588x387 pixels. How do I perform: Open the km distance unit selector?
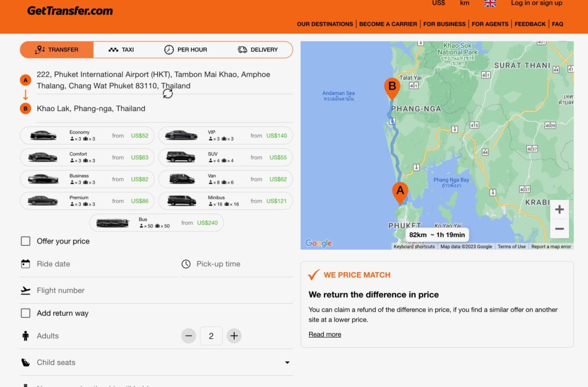point(464,3)
